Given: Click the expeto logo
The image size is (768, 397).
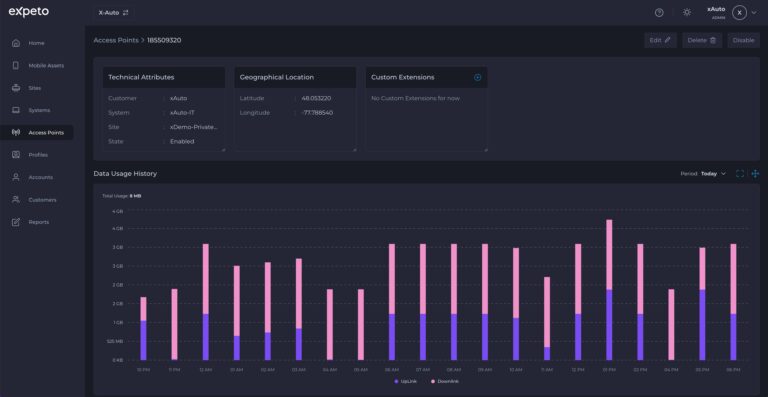Looking at the screenshot, I should (28, 12).
